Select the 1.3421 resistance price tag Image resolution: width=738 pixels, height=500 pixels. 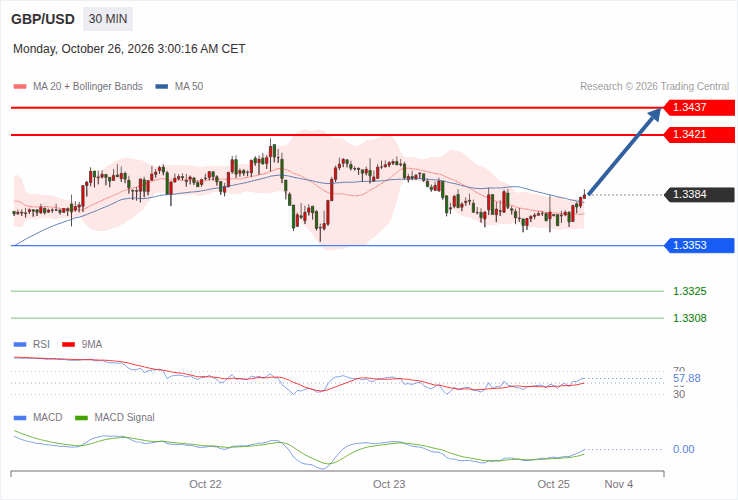click(x=699, y=135)
